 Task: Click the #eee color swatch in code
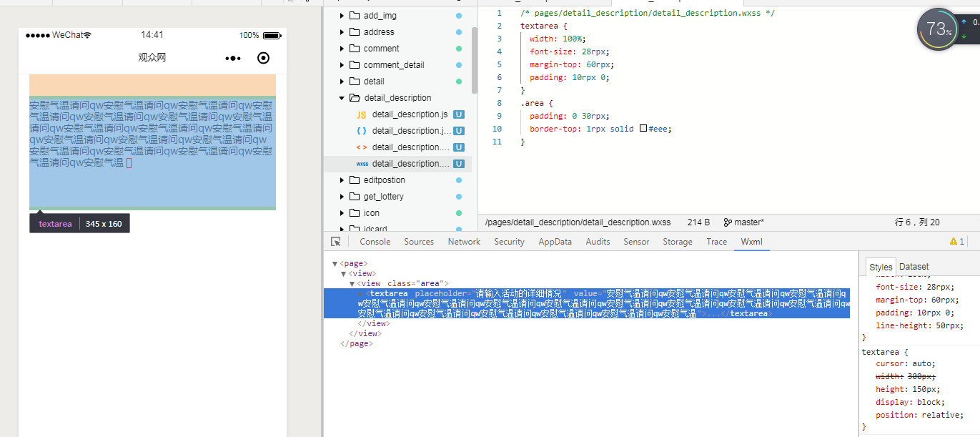pyautogui.click(x=643, y=129)
